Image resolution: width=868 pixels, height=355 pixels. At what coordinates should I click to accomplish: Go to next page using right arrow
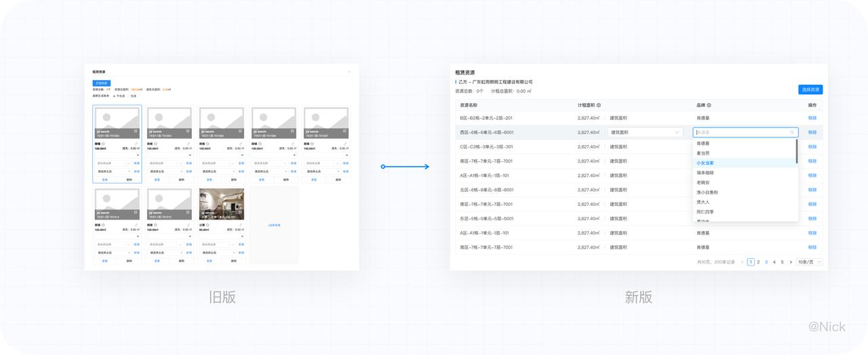click(x=791, y=262)
